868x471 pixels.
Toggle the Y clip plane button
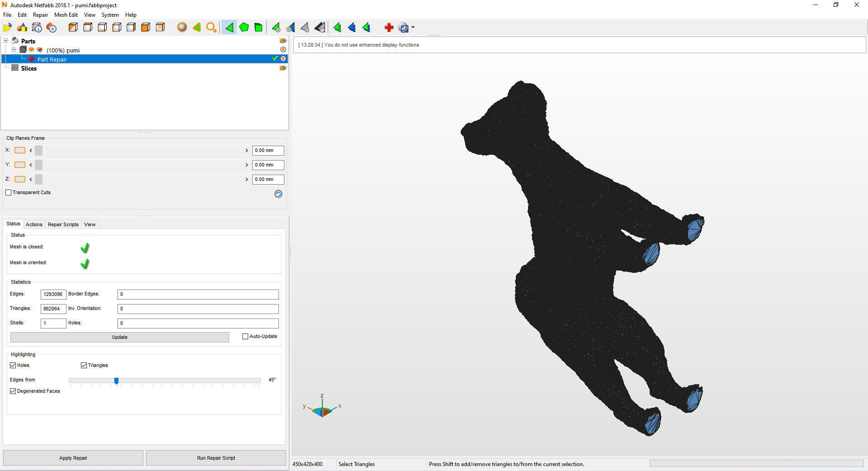click(20, 165)
